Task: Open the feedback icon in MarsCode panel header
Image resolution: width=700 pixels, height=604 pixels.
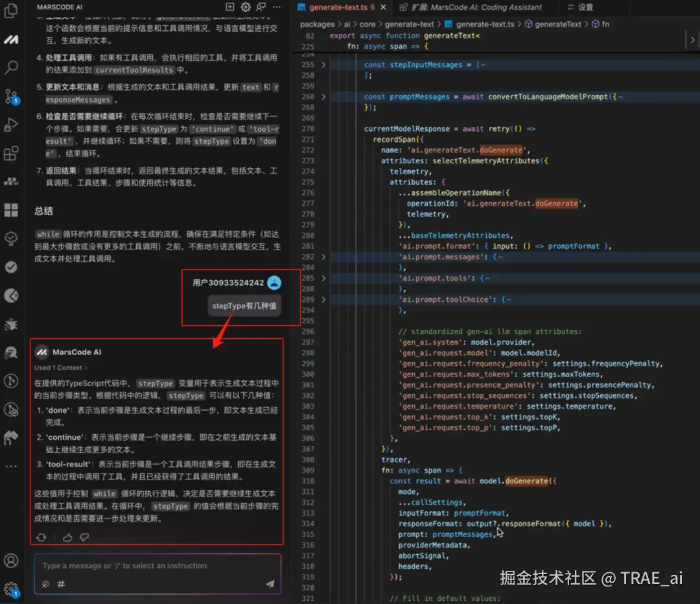Action: 260,6
